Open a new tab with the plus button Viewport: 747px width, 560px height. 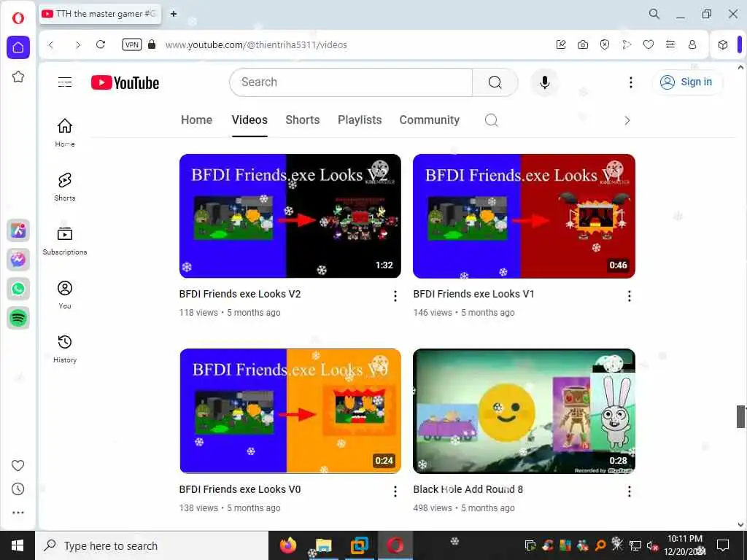tap(174, 14)
